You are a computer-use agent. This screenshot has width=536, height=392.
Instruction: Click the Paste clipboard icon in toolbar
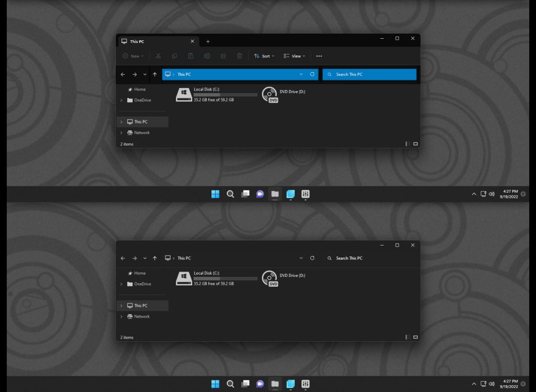[191, 56]
